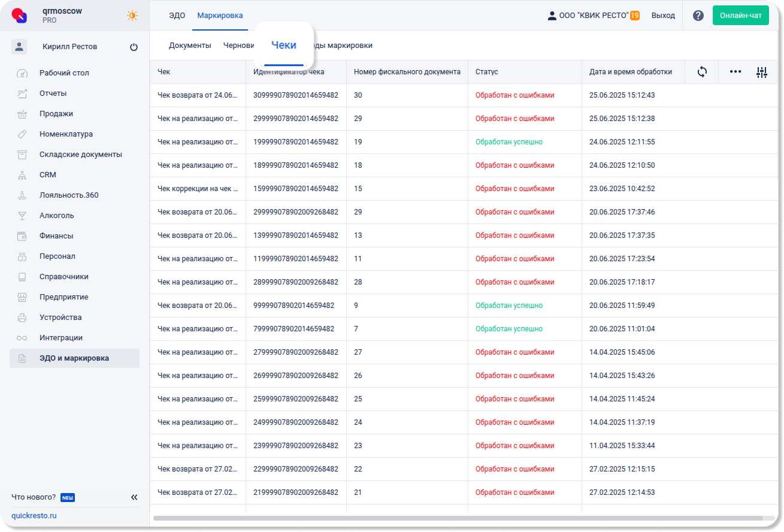Click the help question mark icon

pos(698,16)
